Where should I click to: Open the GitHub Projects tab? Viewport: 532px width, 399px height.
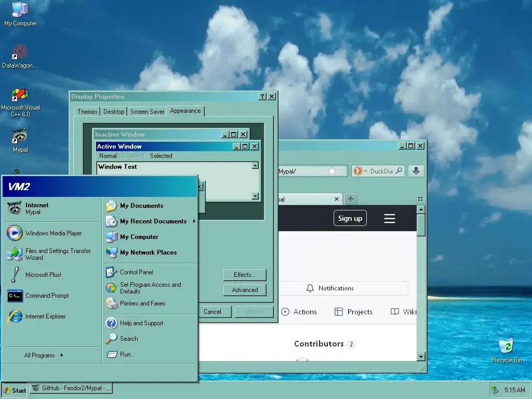(353, 312)
